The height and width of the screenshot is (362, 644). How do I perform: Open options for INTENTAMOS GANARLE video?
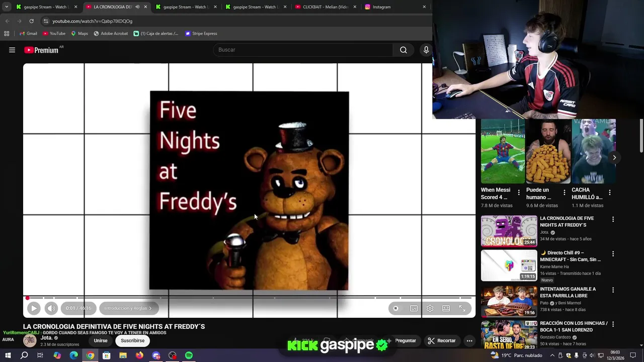(x=613, y=290)
